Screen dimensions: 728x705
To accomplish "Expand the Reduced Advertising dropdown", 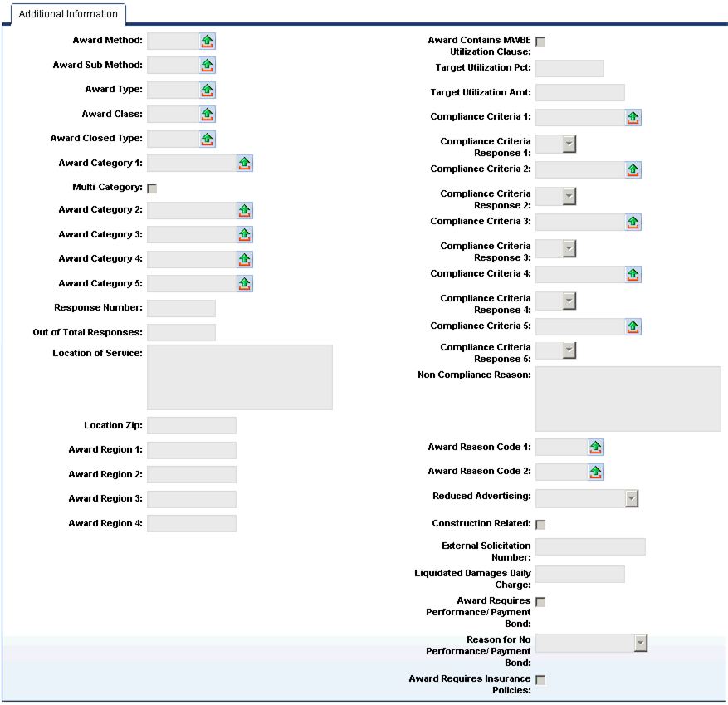I will pos(631,498).
